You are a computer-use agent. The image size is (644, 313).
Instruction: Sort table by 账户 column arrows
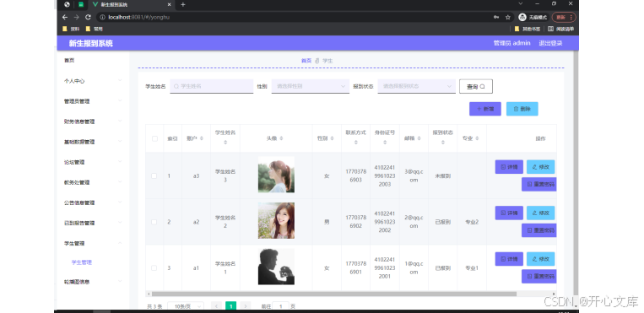tap(201, 139)
